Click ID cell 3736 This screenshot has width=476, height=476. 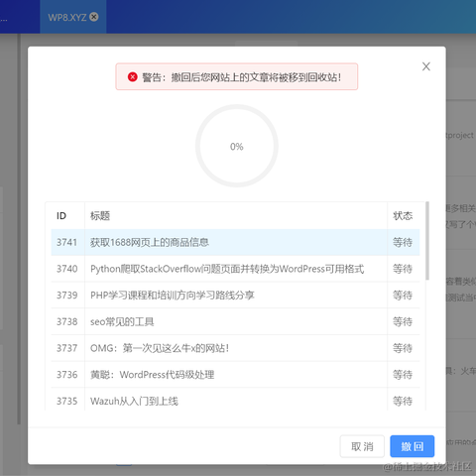(66, 375)
